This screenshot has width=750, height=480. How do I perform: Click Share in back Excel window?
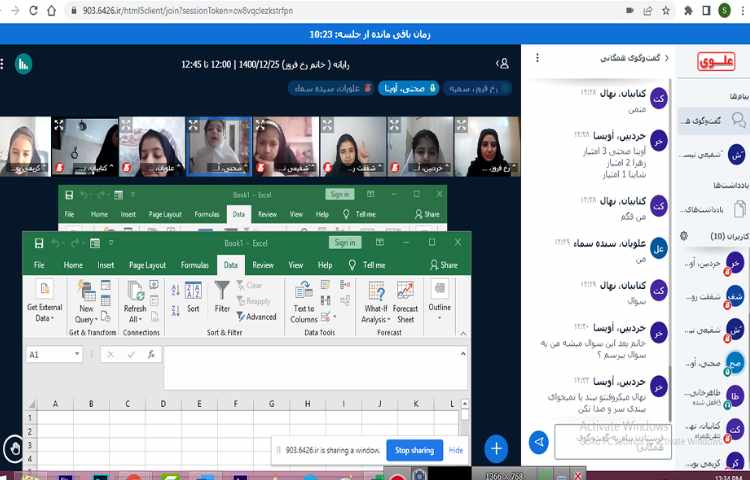click(427, 214)
